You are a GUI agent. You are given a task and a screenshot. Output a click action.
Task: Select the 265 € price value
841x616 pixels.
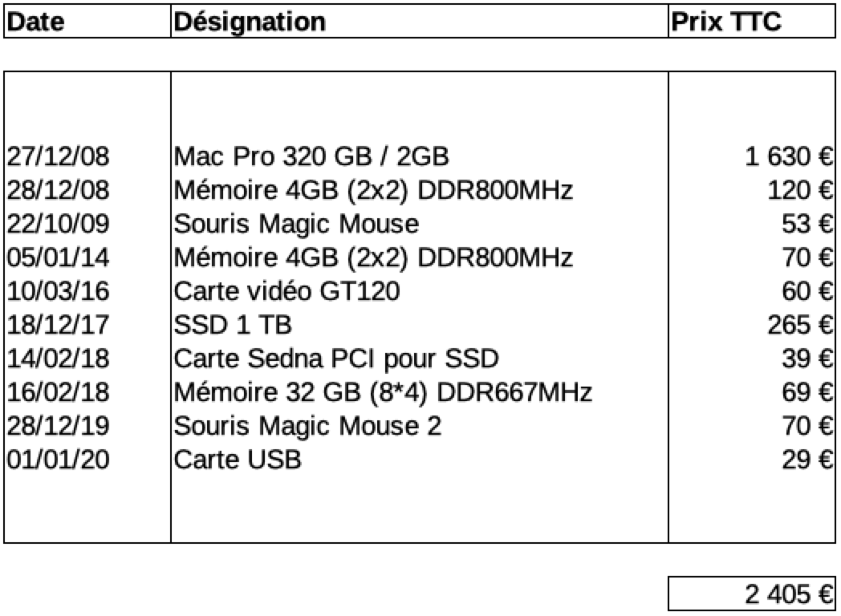(x=800, y=325)
